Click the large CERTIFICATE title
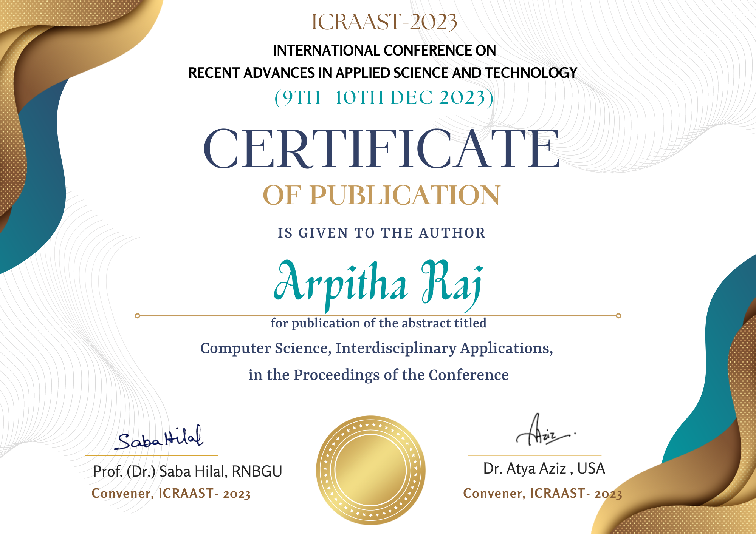The height and width of the screenshot is (534, 756). click(x=381, y=148)
